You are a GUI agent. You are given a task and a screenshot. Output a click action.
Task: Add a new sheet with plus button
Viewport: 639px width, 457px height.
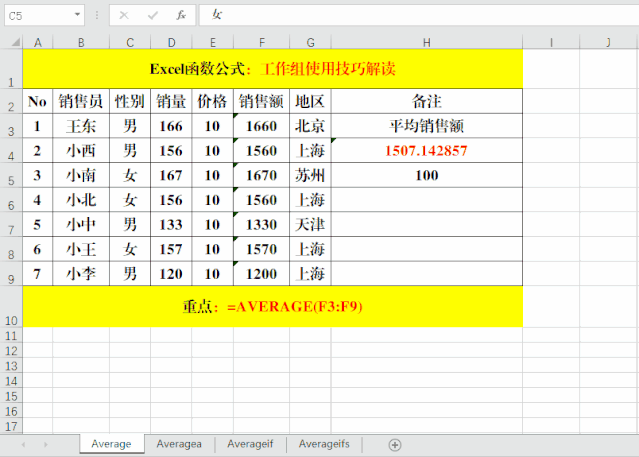click(395, 444)
